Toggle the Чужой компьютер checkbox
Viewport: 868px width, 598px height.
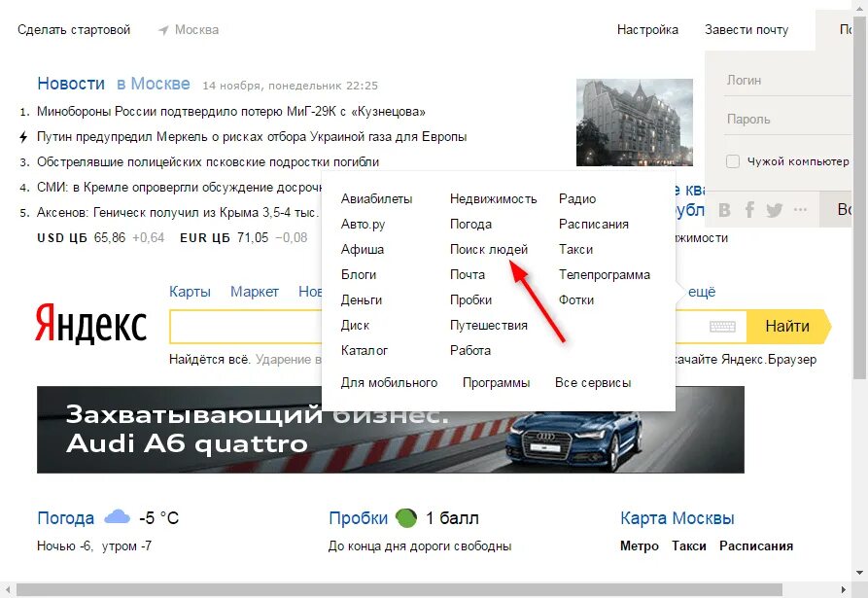pos(732,161)
